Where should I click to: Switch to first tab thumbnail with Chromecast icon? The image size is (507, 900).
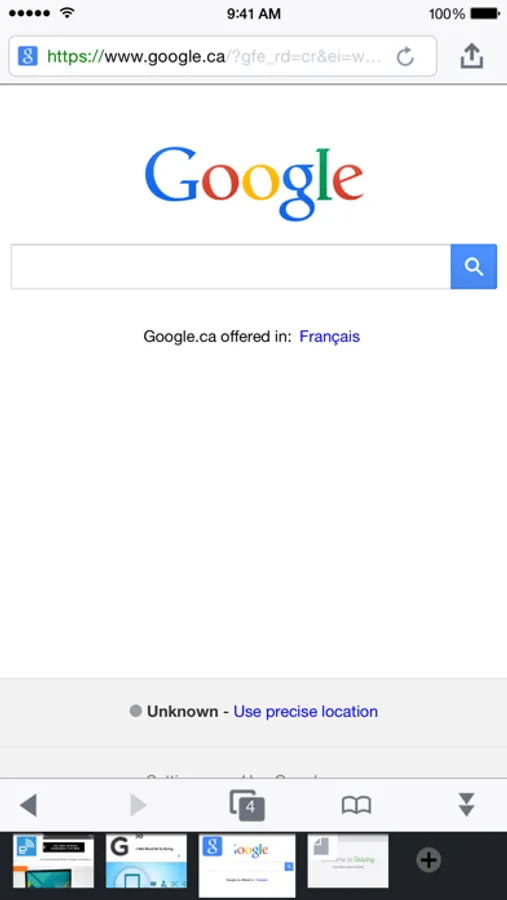point(53,861)
